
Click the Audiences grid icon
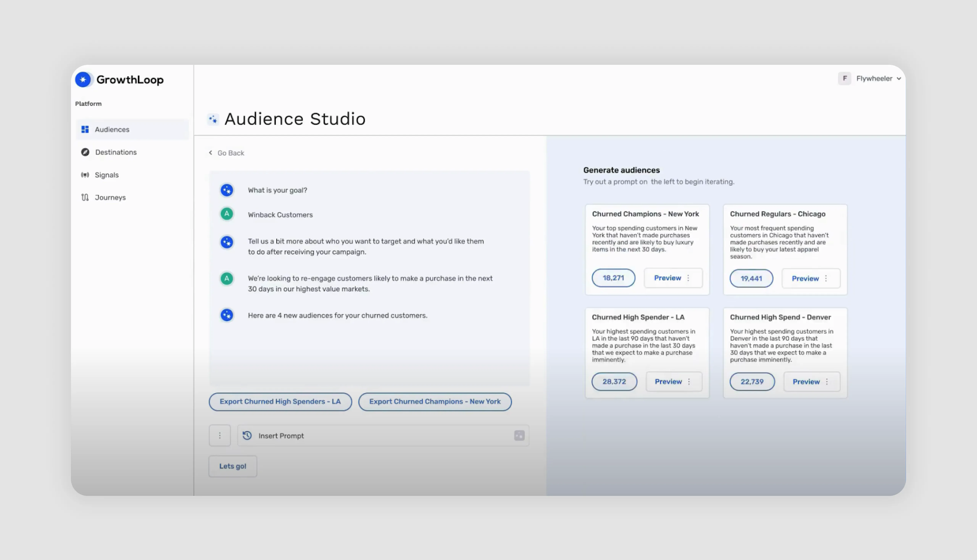click(85, 129)
